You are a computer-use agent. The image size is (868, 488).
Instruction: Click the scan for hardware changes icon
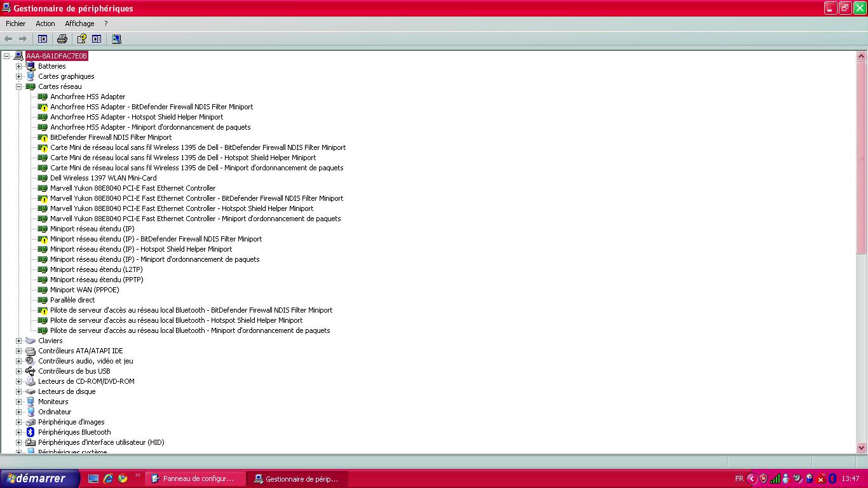pyautogui.click(x=116, y=39)
